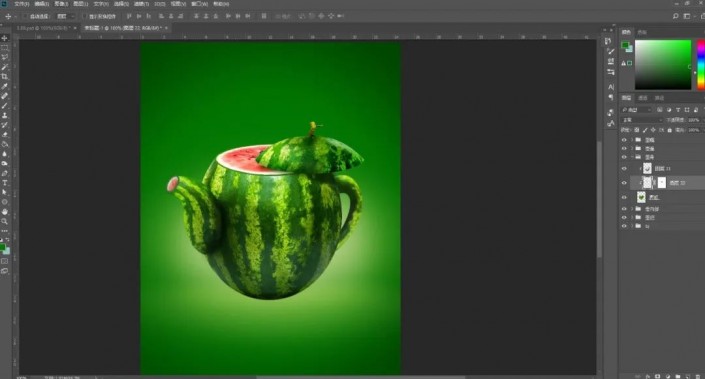705x379 pixels.
Task: Select the Shape tool
Action: (x=4, y=202)
